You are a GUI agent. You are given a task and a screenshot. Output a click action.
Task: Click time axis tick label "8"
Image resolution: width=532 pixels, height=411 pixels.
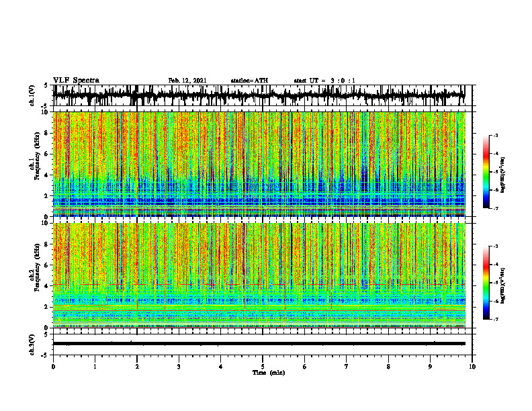[x=388, y=367]
